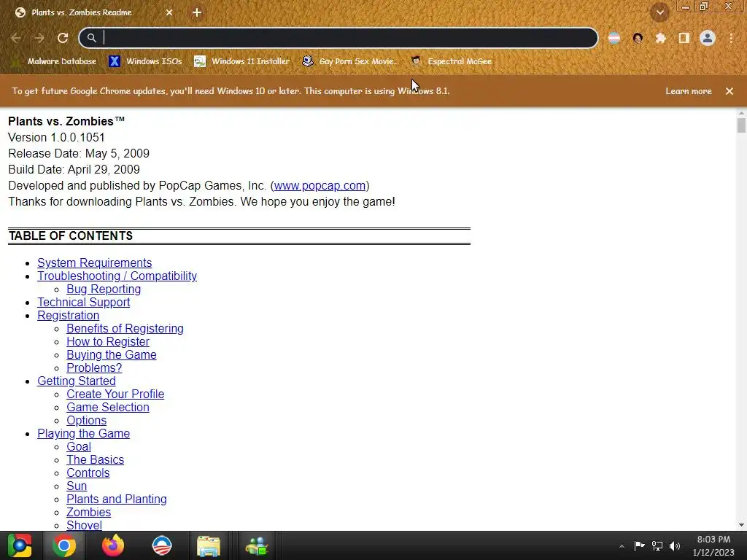The image size is (747, 560).
Task: Click the scrollbar down arrow
Action: [x=741, y=525]
